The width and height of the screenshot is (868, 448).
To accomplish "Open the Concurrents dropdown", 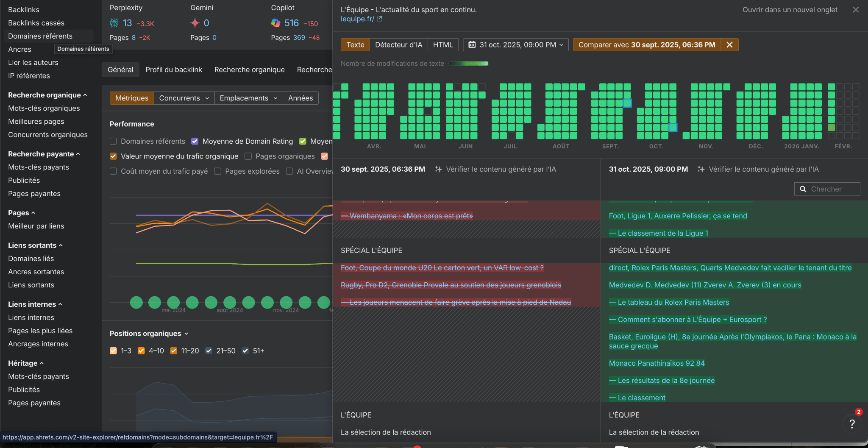I will 184,98.
